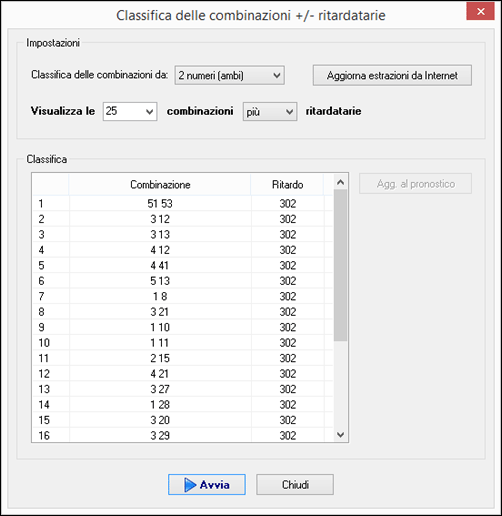Screen dimensions: 502x516
Task: Click the Chiudi button
Action: click(295, 484)
